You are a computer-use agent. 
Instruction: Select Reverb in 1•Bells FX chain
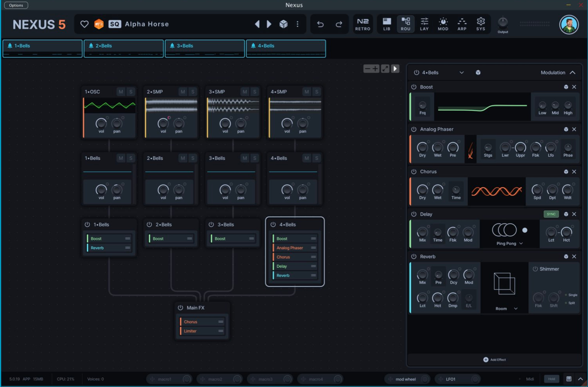109,248
